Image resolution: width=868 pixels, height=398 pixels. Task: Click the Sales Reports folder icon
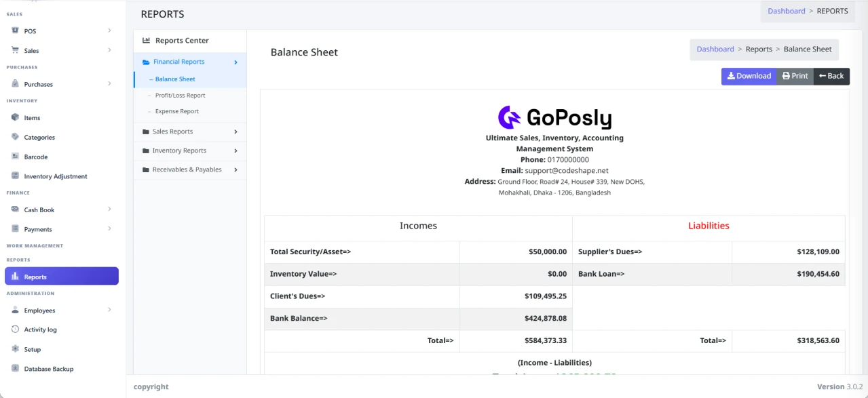coord(146,132)
